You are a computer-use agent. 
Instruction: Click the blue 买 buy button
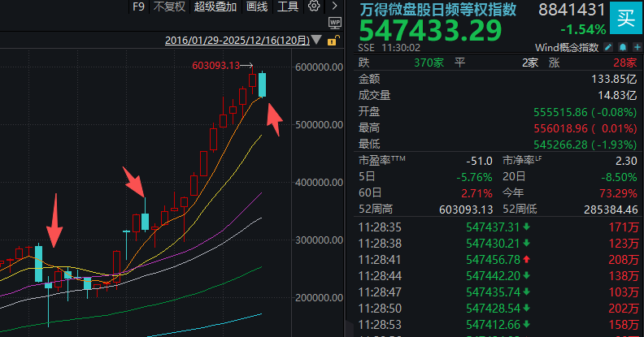pos(624,16)
